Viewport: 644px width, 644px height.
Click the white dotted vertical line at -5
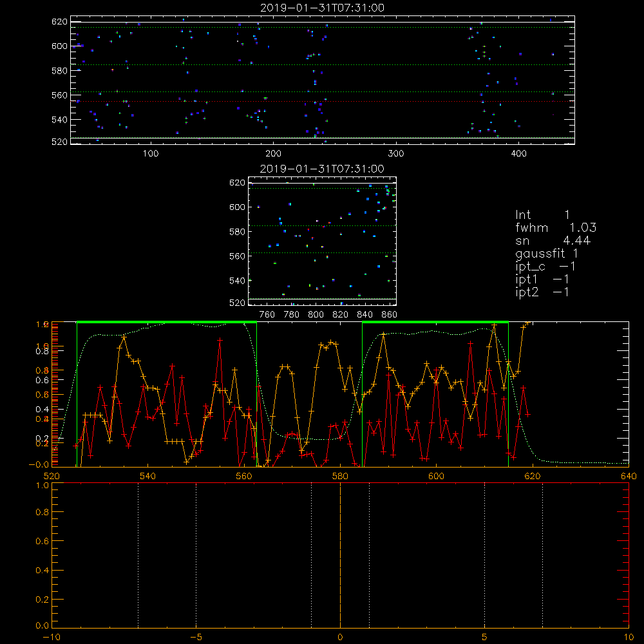[196, 555]
